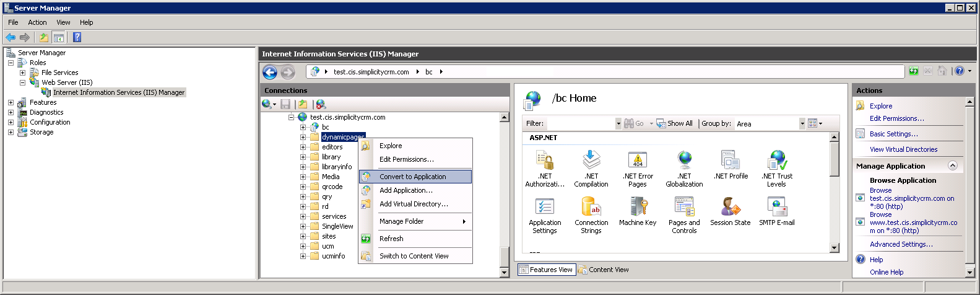Expand the Storage tree node
The width and height of the screenshot is (980, 295).
[x=11, y=132]
